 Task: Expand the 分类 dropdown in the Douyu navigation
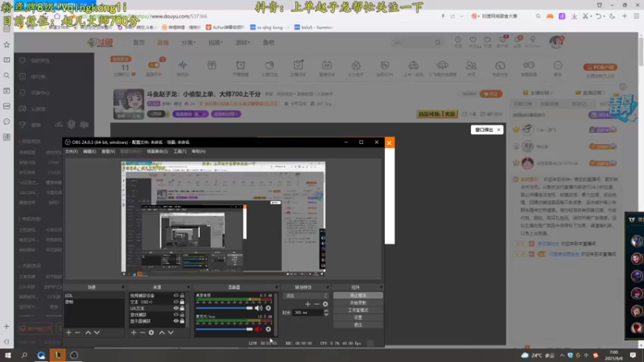pos(188,43)
